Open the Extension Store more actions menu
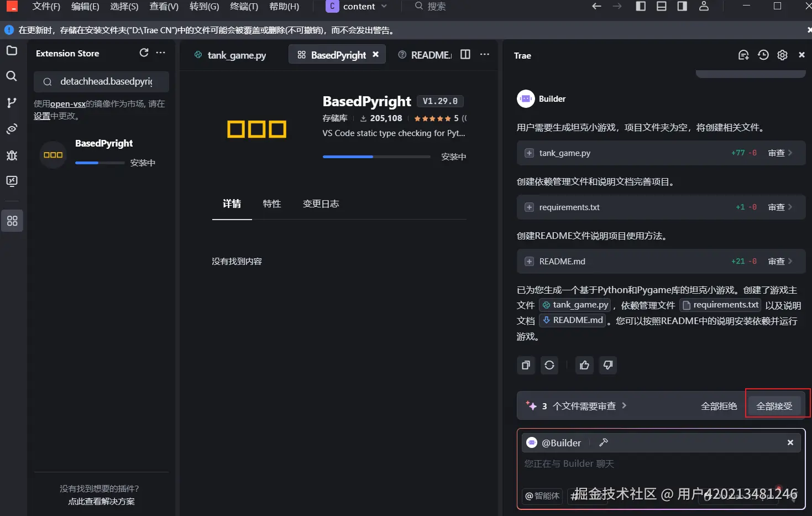Viewport: 812px width, 516px height. click(161, 53)
